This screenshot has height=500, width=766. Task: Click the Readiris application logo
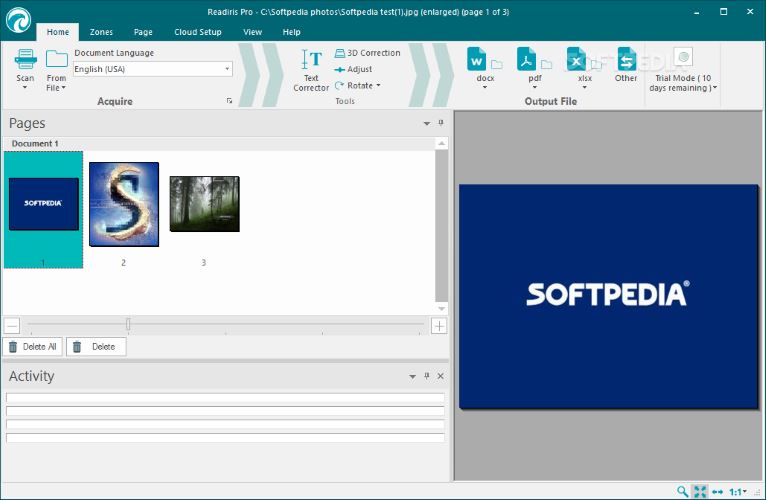click(19, 21)
